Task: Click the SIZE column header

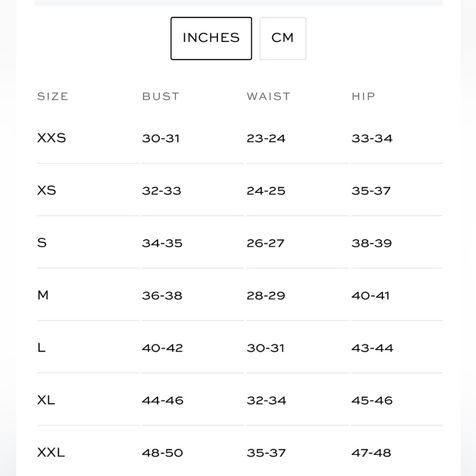Action: 53,97
